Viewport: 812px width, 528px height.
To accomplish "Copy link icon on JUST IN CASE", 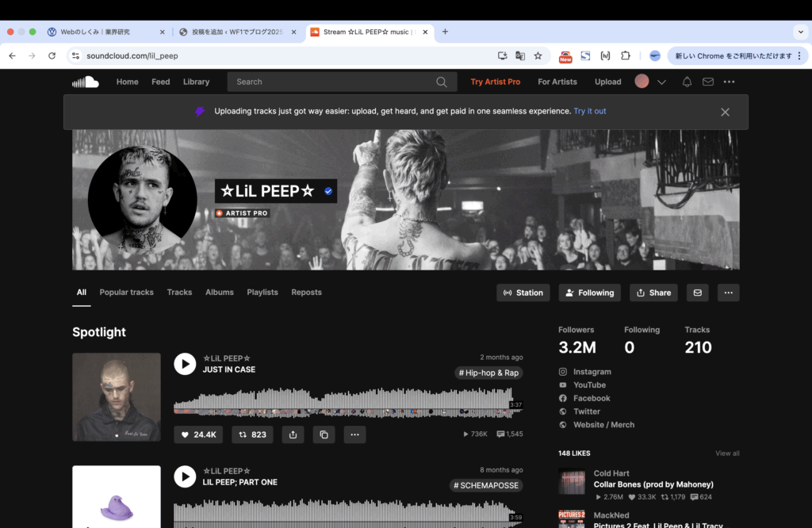I will 324,434.
